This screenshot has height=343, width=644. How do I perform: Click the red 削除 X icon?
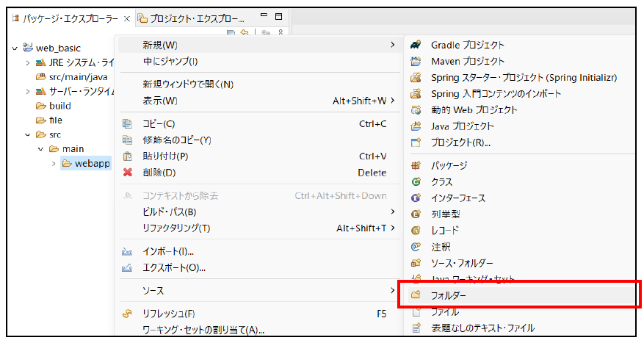point(128,173)
